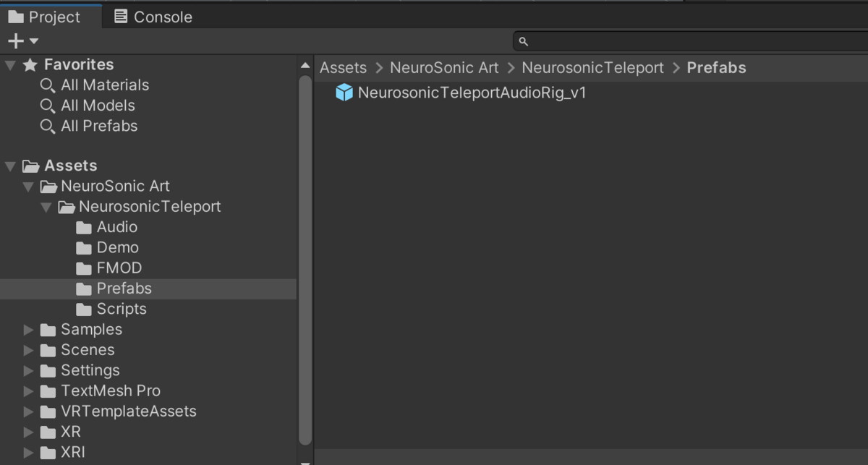The width and height of the screenshot is (868, 465).
Task: Switch to the Console tab
Action: (x=153, y=16)
